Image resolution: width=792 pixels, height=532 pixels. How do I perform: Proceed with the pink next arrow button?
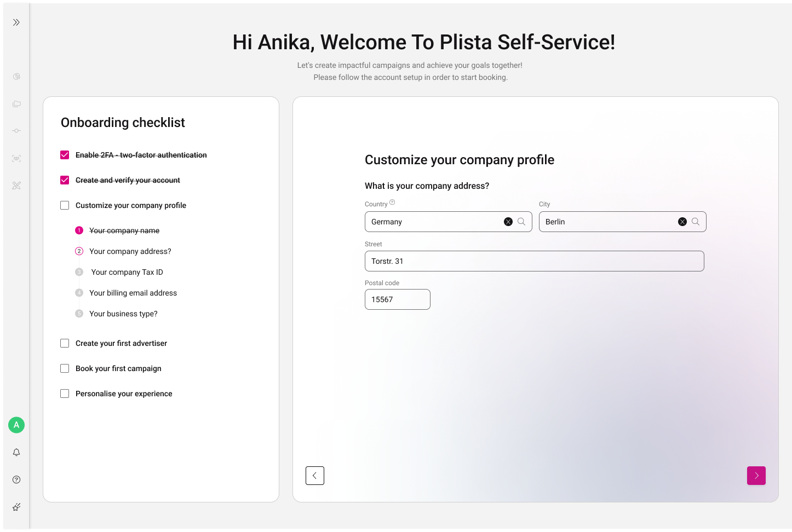756,476
